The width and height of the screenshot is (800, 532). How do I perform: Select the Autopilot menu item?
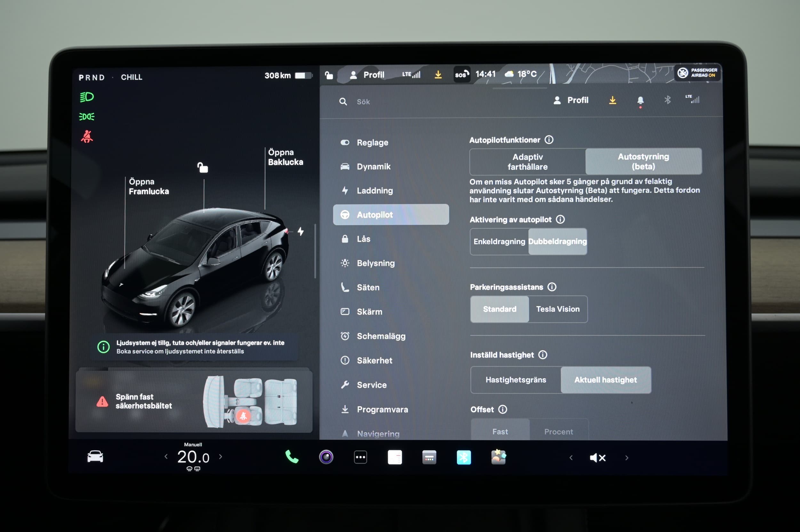[x=391, y=214]
